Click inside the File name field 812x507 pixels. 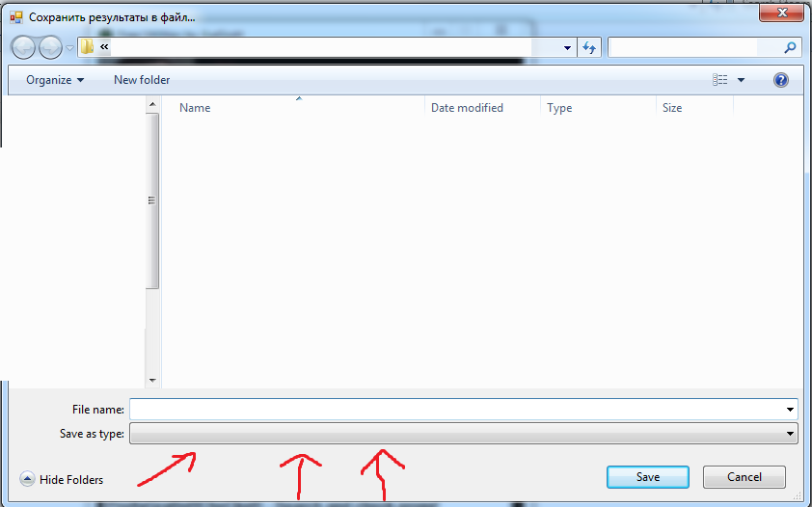(456, 410)
